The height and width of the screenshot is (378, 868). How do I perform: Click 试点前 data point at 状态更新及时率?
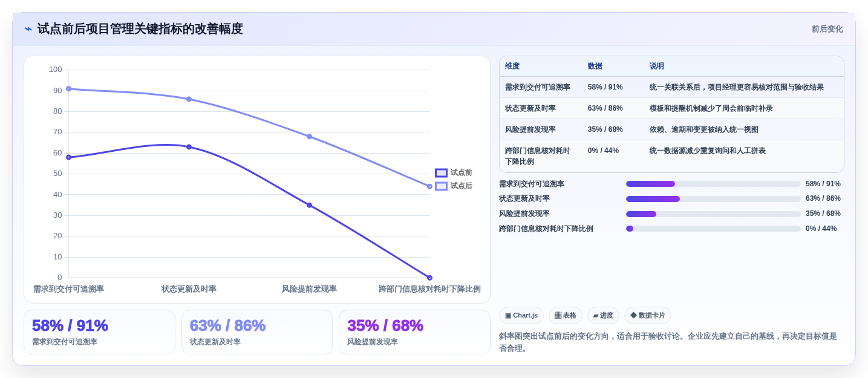189,147
